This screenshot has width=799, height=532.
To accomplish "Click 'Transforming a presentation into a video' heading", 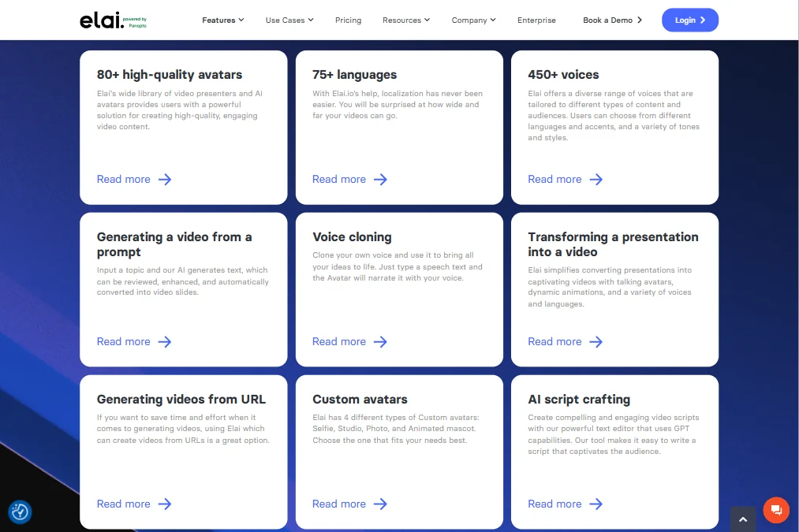I will pyautogui.click(x=613, y=244).
